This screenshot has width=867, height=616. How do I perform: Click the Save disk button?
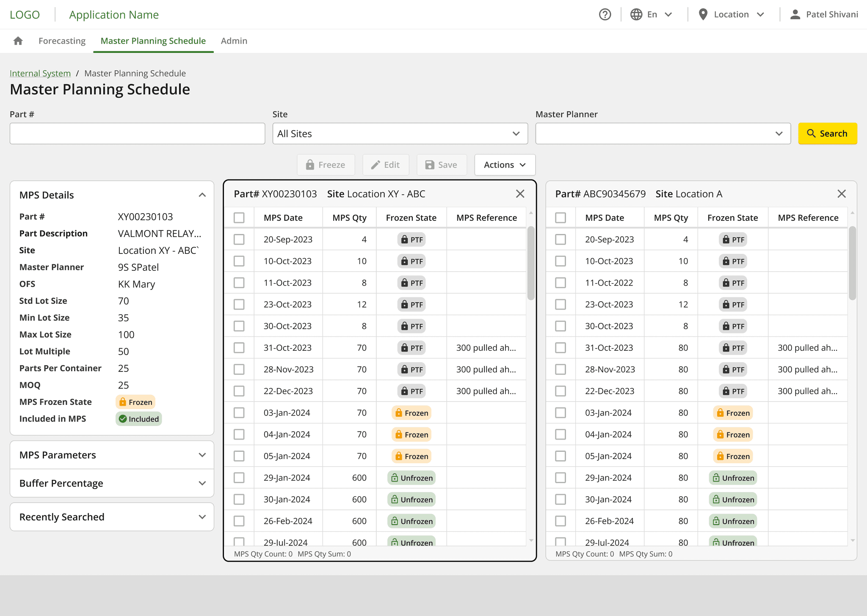point(441,165)
